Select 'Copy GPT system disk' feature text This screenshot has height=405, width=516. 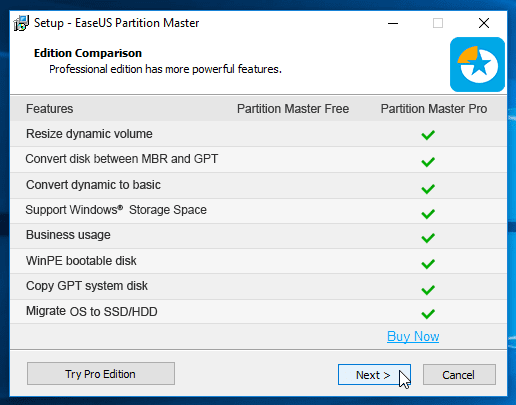[87, 286]
